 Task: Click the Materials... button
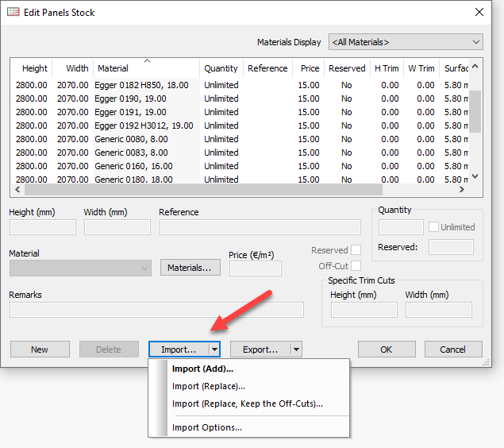point(190,268)
